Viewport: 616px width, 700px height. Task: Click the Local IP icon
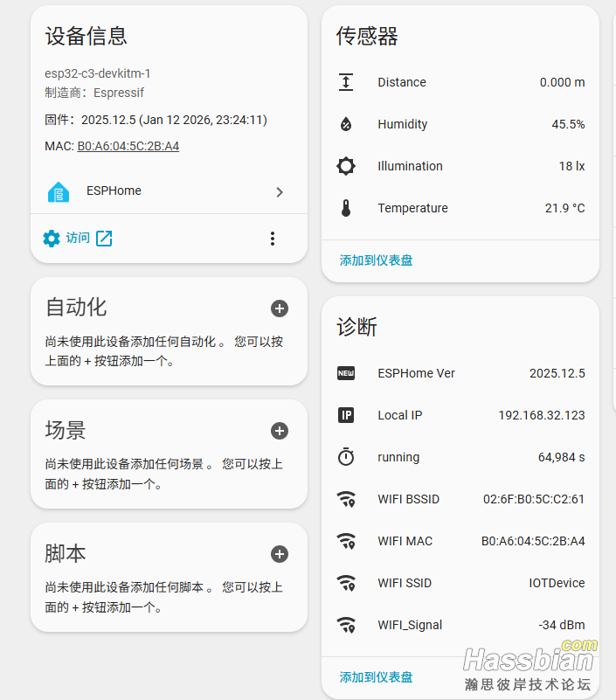point(346,415)
